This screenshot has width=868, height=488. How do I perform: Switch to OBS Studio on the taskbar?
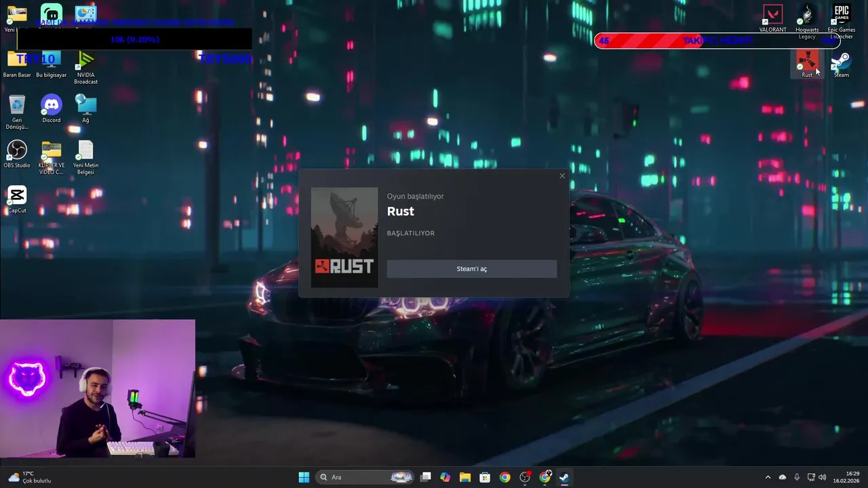click(x=525, y=477)
